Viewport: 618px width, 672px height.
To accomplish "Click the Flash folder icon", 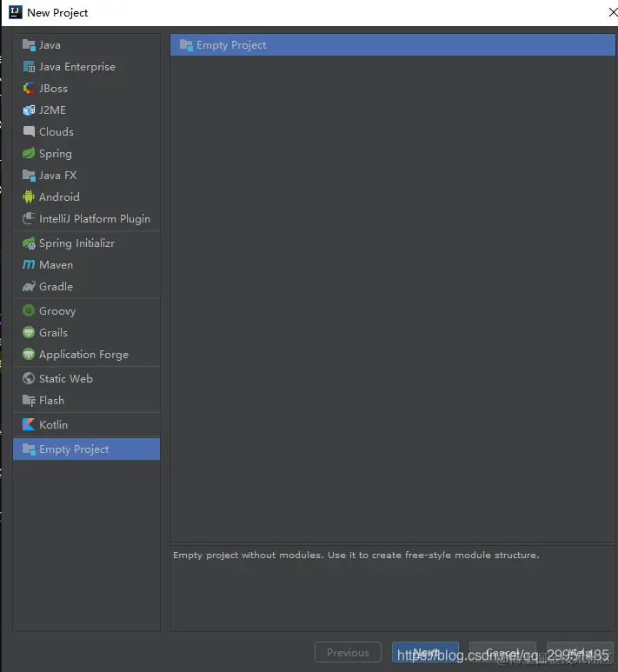I will tap(29, 400).
